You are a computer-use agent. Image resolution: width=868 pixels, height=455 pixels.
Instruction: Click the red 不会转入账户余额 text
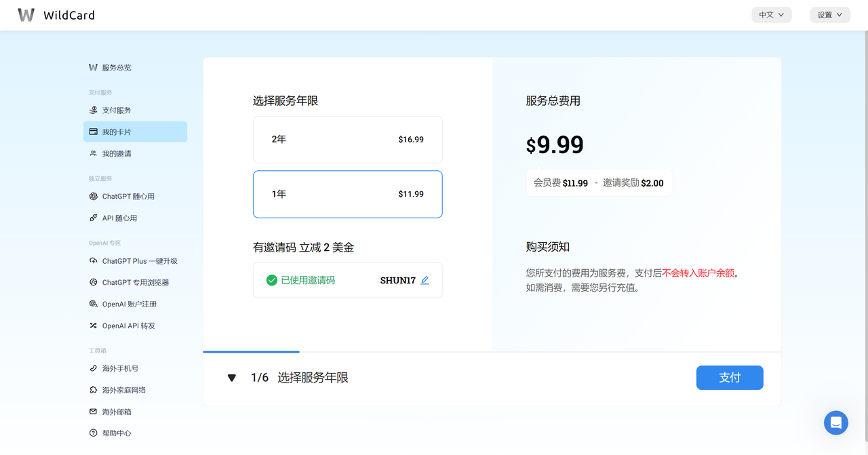tap(698, 273)
